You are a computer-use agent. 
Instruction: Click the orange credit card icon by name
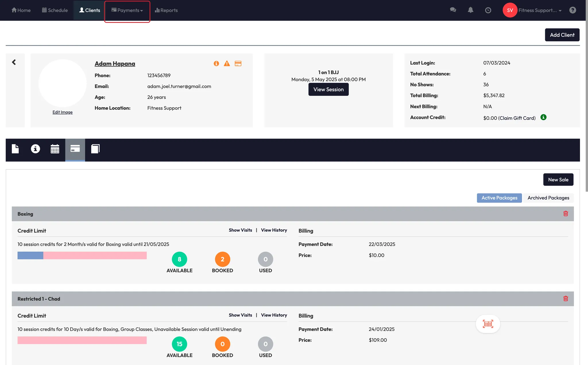click(238, 63)
